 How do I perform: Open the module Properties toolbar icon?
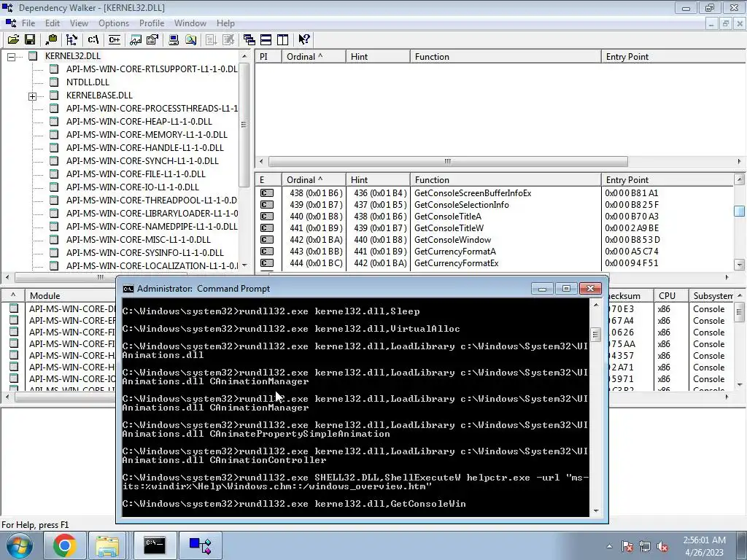[x=152, y=39]
